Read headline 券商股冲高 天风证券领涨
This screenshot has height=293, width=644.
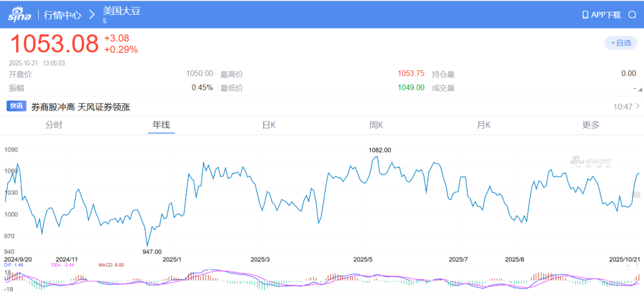coord(80,107)
